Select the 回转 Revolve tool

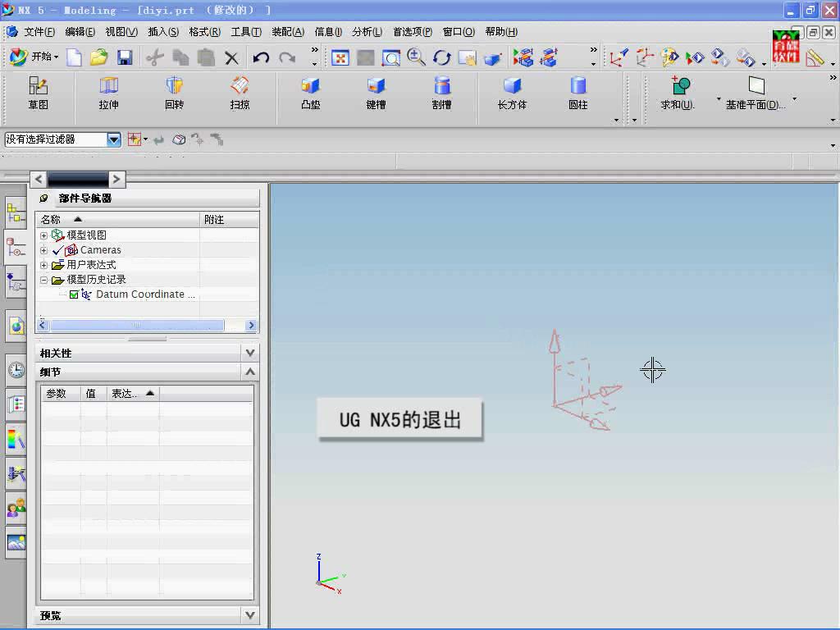174,94
